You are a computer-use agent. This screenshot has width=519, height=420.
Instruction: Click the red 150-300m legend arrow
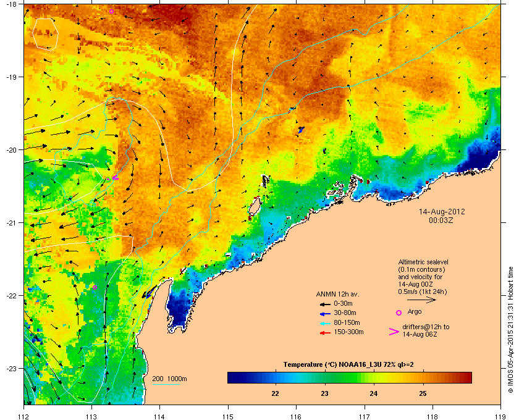(x=325, y=333)
